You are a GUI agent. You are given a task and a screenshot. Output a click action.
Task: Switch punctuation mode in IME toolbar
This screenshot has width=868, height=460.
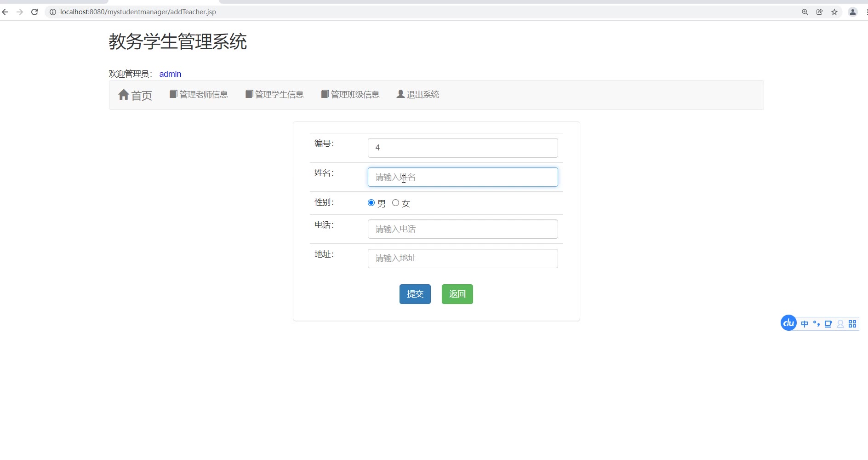[x=817, y=324]
